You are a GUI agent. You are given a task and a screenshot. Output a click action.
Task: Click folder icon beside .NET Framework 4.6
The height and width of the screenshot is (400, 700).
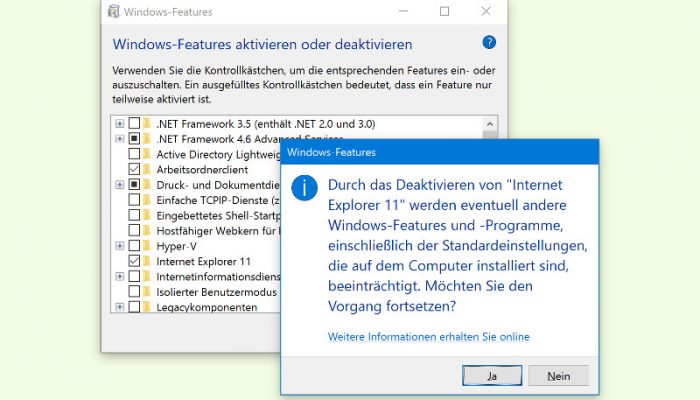(x=147, y=139)
